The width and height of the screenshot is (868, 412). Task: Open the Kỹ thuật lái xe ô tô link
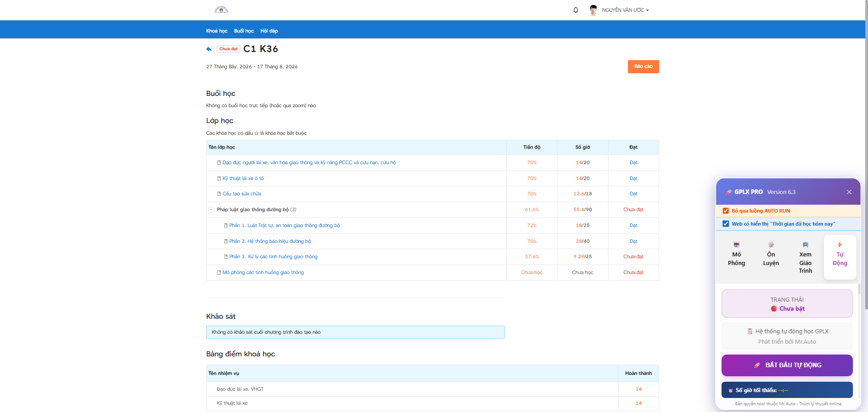point(243,179)
